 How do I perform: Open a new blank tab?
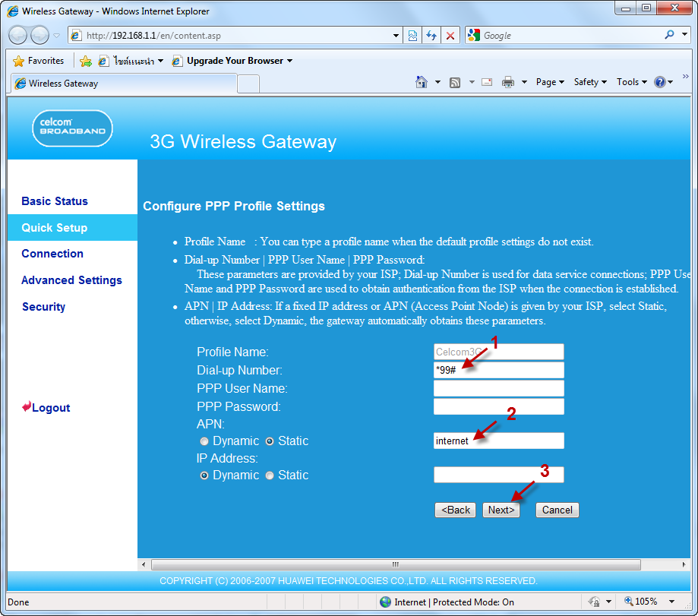(248, 84)
